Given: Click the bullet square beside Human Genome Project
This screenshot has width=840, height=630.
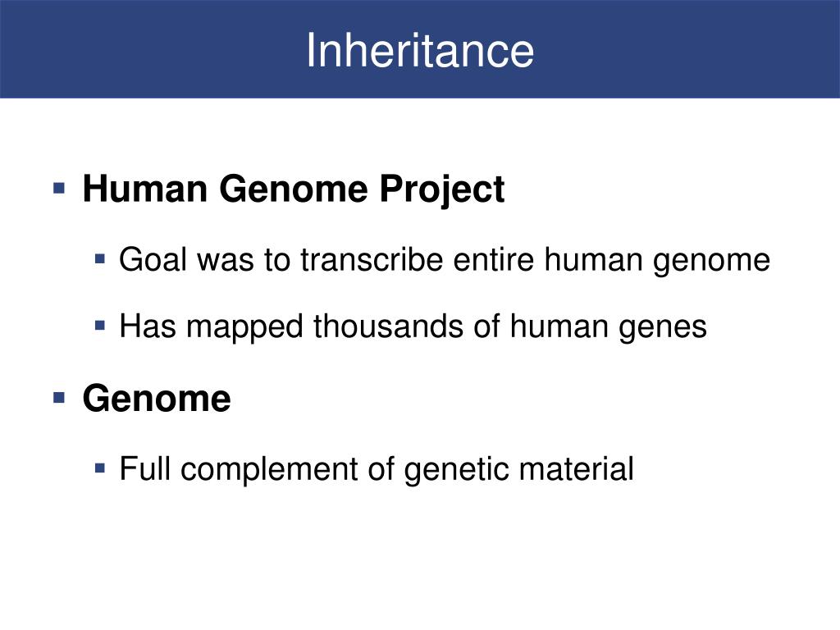Looking at the screenshot, I should pyautogui.click(x=59, y=188).
